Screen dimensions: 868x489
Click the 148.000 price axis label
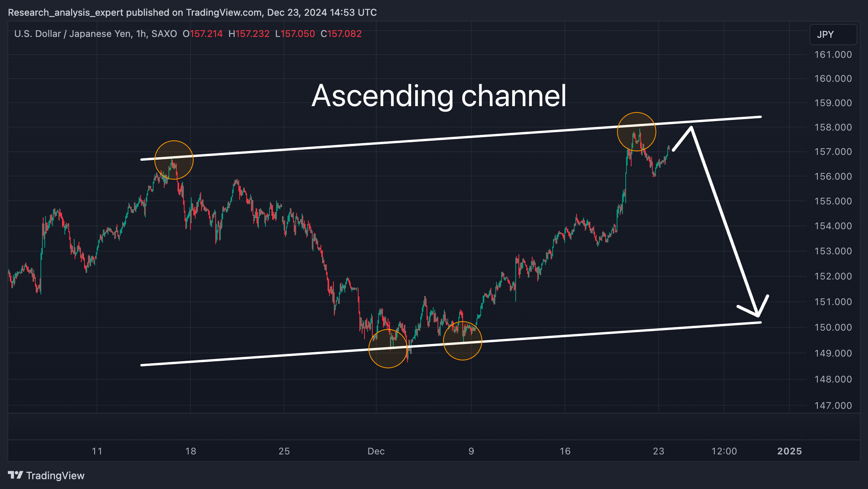click(833, 379)
